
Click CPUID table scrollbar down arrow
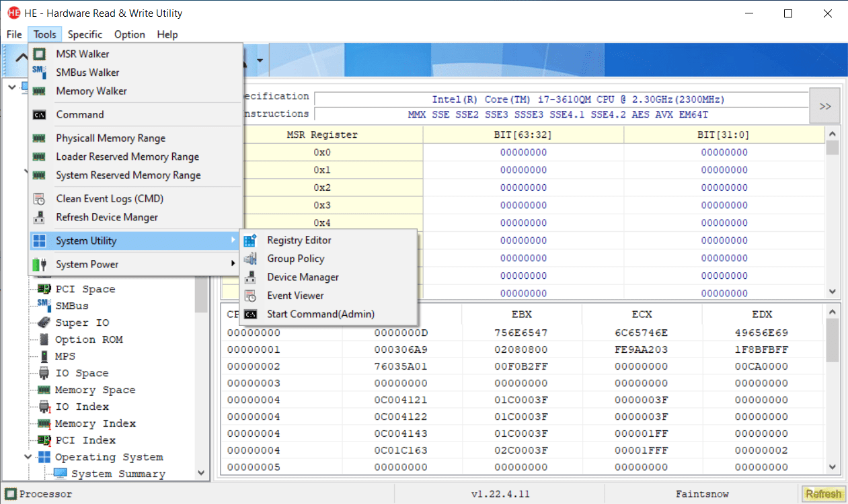click(833, 467)
